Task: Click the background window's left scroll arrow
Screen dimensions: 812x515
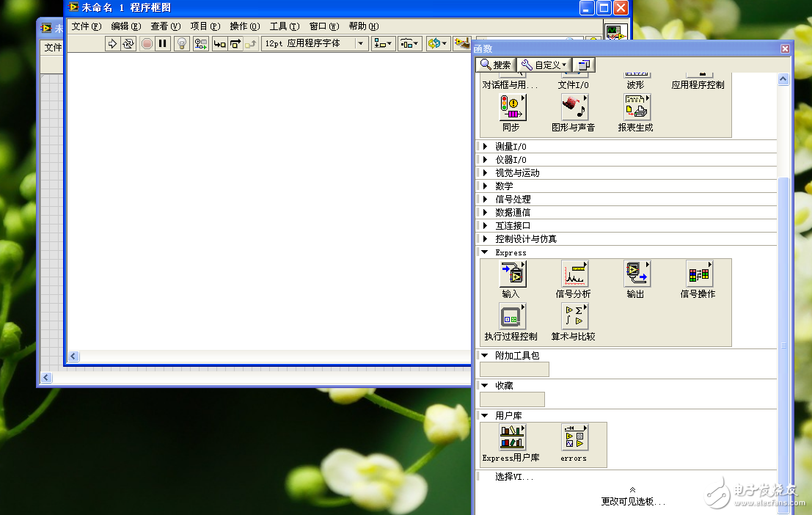Action: [x=46, y=378]
